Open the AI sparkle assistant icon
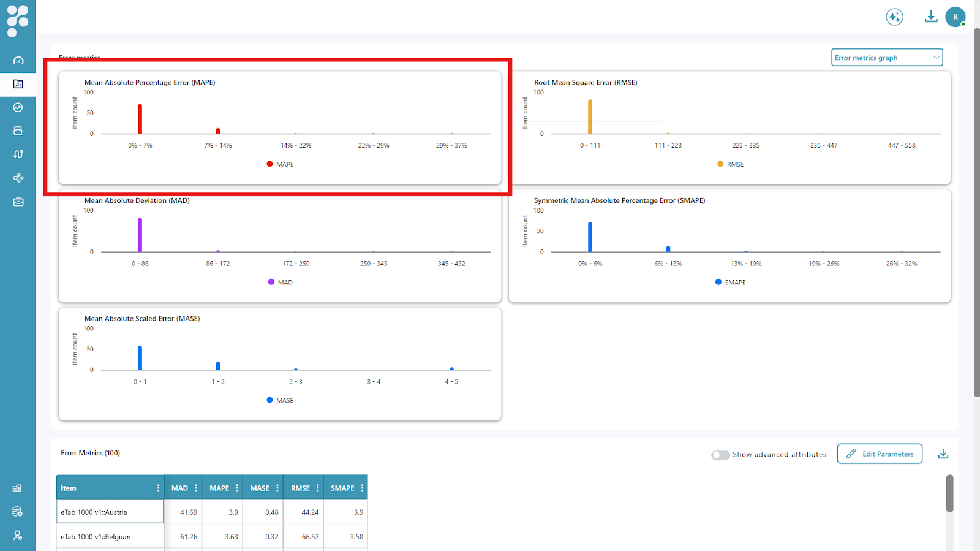The height and width of the screenshot is (551, 980). point(894,17)
